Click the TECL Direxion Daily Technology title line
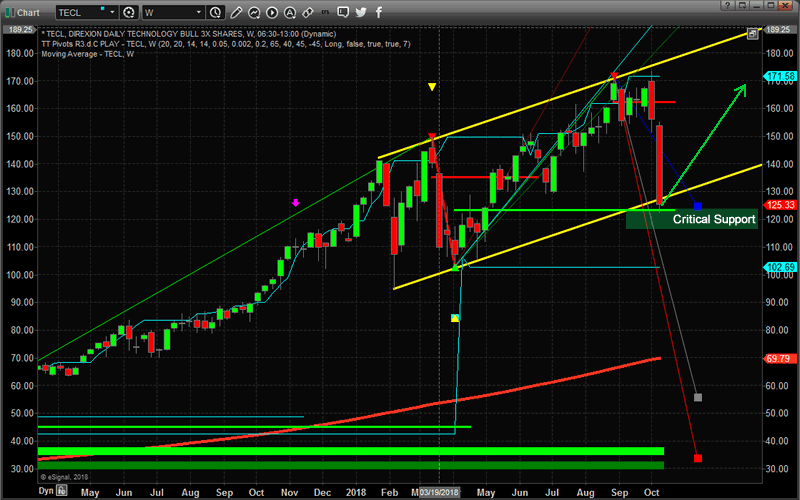Viewport: 800px width, 500px height. [x=188, y=34]
